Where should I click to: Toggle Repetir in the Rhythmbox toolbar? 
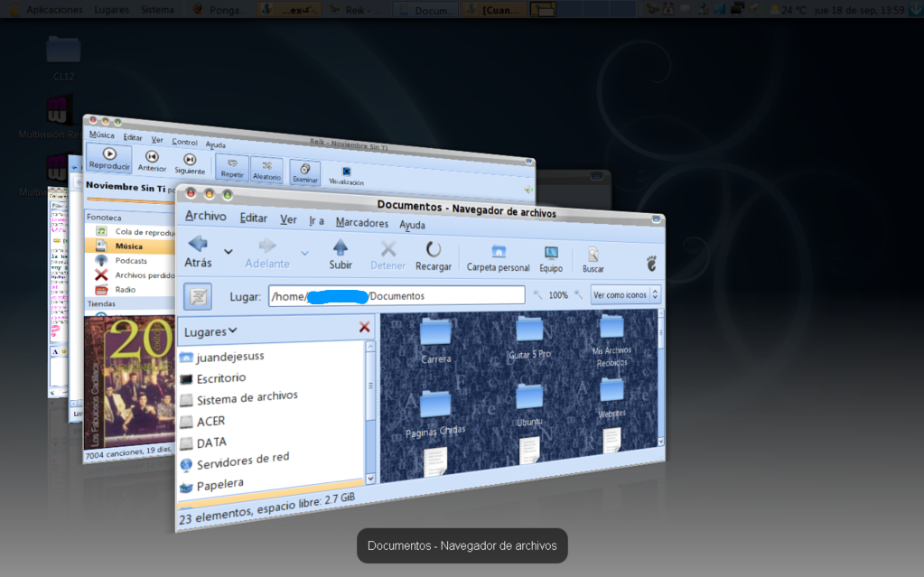point(232,167)
